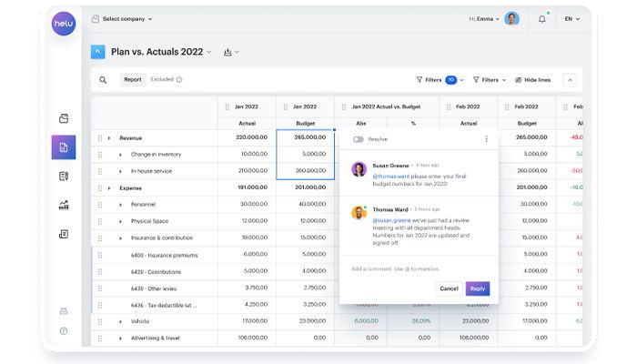The height and width of the screenshot is (364, 637).
Task: Switch to the Report tab
Action: 133,80
